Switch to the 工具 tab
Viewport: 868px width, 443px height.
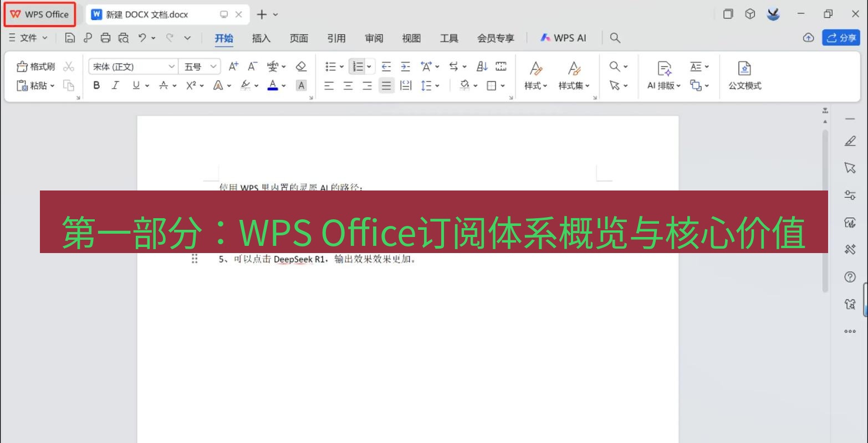(x=449, y=38)
